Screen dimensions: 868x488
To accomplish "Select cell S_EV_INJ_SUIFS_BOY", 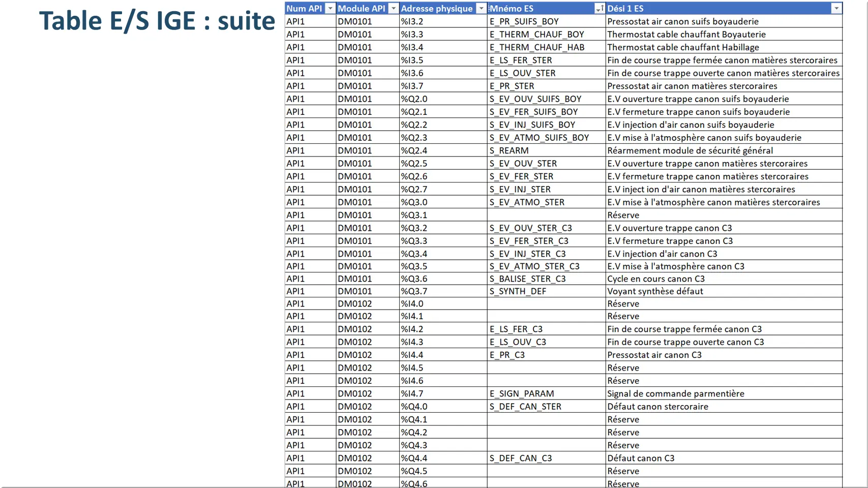I will tap(546, 125).
